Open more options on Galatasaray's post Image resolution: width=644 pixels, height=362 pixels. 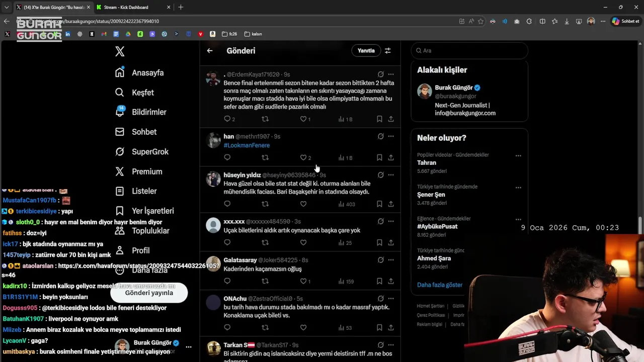pos(391,260)
